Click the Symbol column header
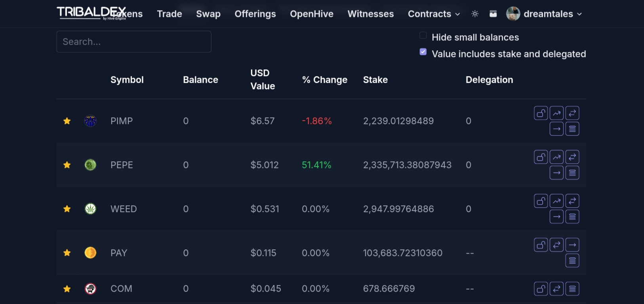The width and height of the screenshot is (644, 304). click(x=127, y=80)
